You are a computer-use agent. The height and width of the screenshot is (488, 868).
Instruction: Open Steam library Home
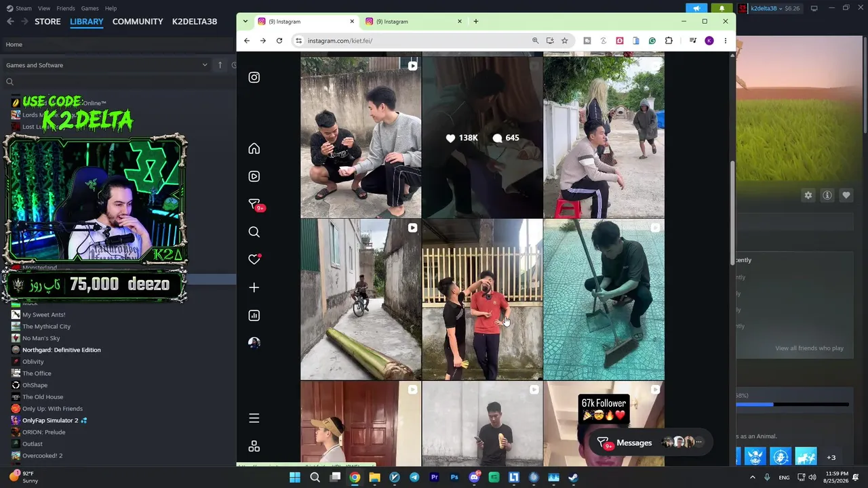click(x=14, y=45)
